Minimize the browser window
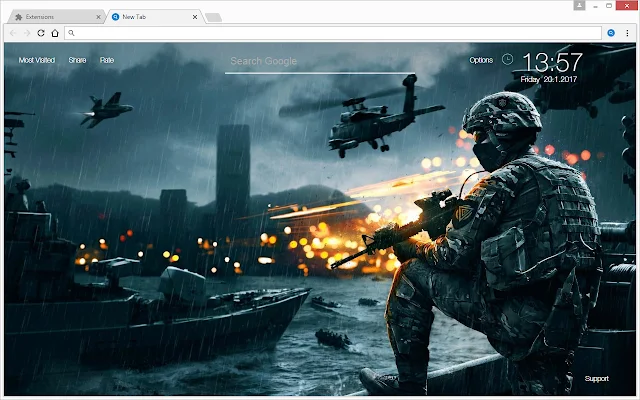Viewport: 640px width, 400px height. (x=596, y=6)
